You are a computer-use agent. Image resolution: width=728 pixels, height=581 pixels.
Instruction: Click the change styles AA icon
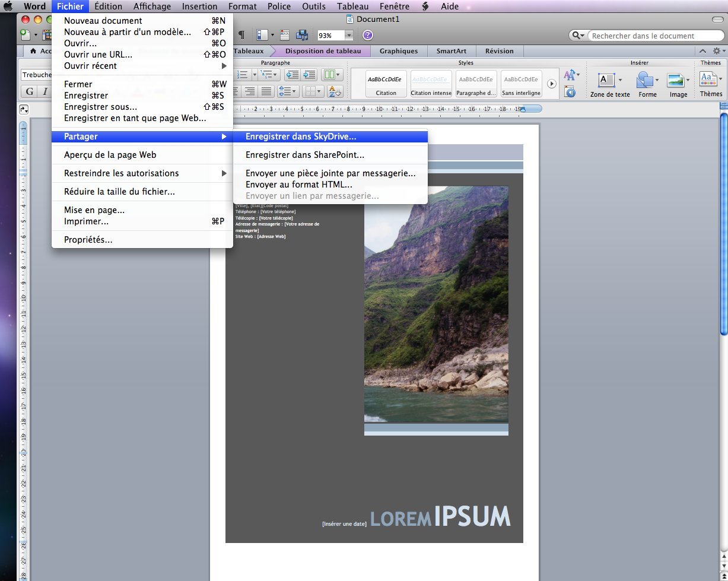point(571,75)
